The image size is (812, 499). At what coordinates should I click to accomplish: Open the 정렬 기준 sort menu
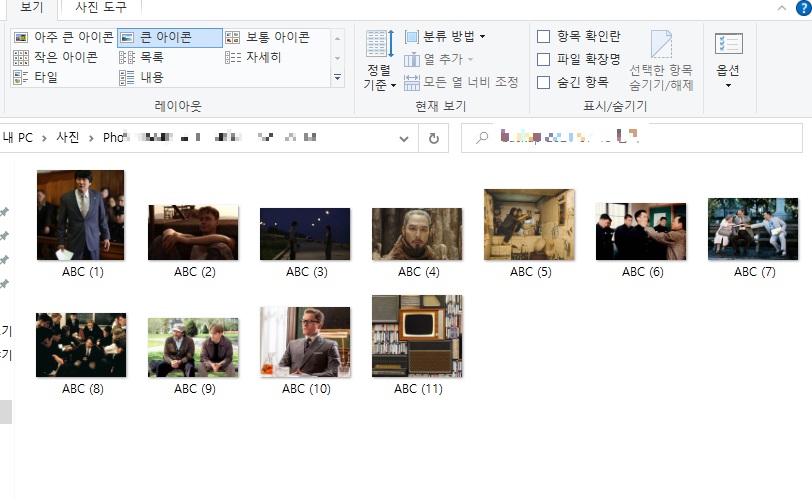(379, 61)
